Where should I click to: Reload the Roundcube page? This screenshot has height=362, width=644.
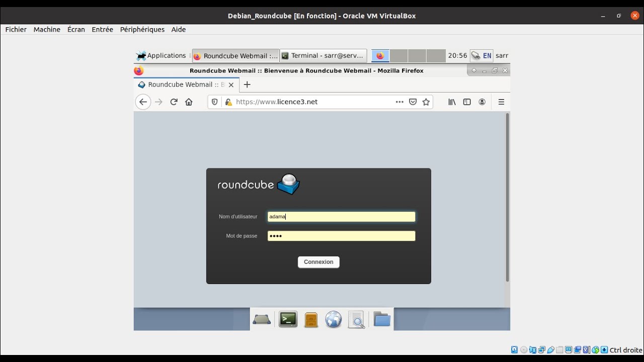(174, 102)
